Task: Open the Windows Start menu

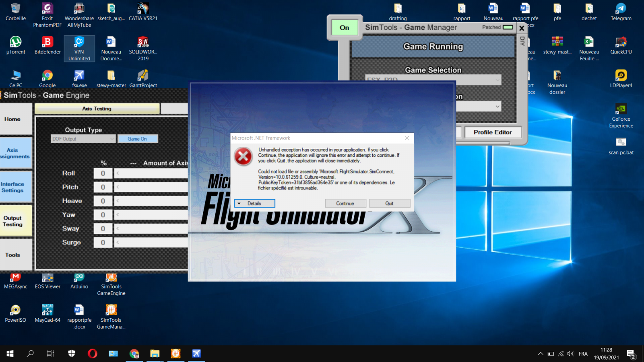Action: [x=10, y=354]
